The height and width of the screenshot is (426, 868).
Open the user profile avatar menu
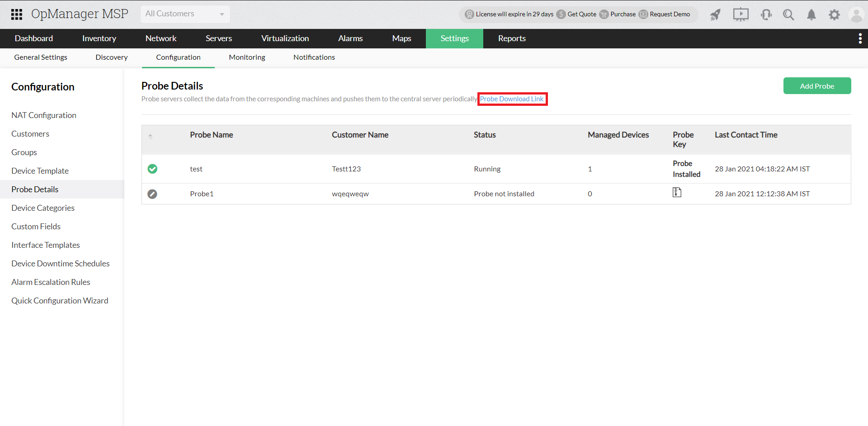coord(857,14)
